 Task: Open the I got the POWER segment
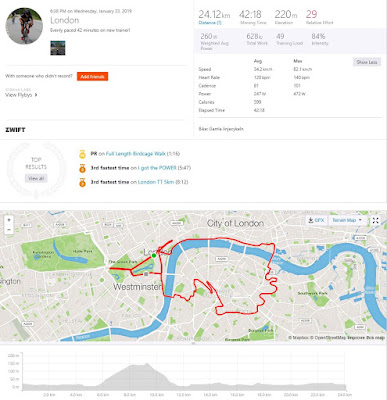pyautogui.click(x=157, y=168)
